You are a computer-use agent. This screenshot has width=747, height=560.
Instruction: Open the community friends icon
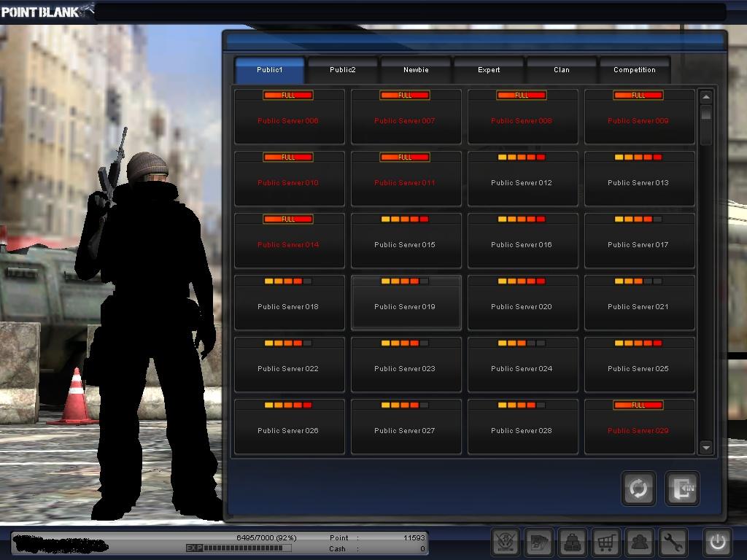(639, 542)
